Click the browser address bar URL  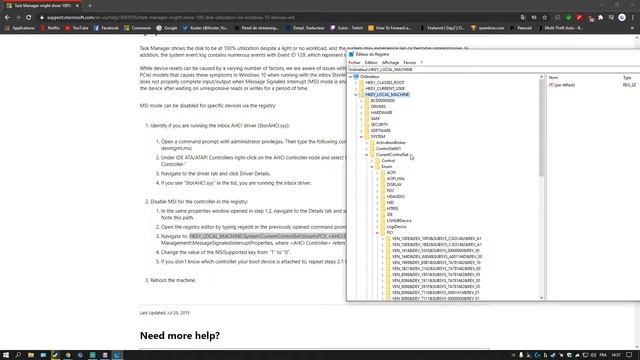tap(171, 18)
